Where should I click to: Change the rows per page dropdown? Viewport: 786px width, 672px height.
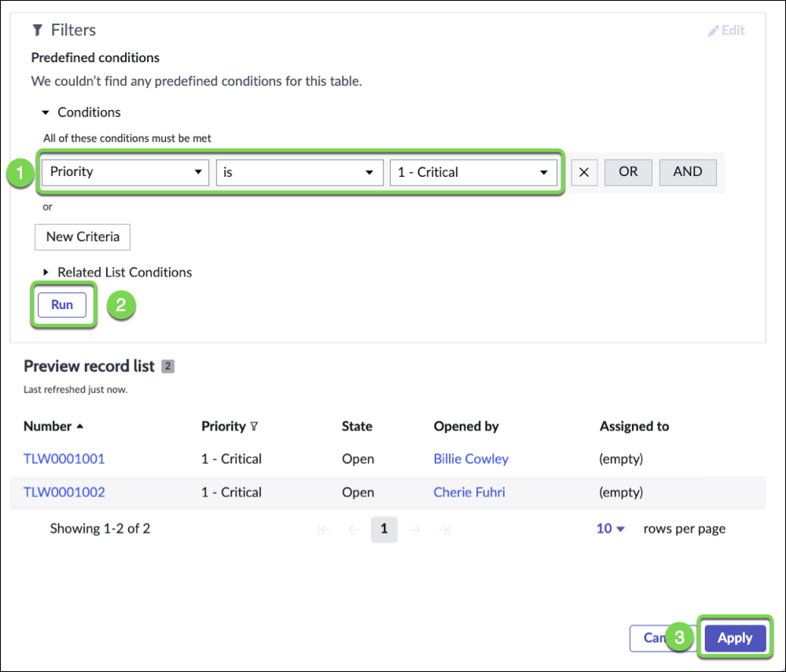click(610, 529)
